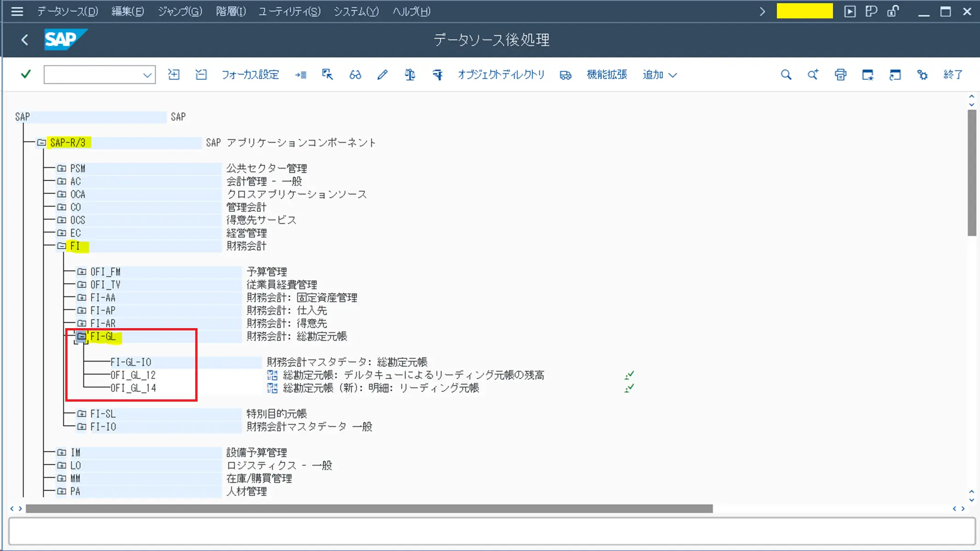980x551 pixels.
Task: Open the ユーティリティ(S) menu
Action: click(x=289, y=11)
